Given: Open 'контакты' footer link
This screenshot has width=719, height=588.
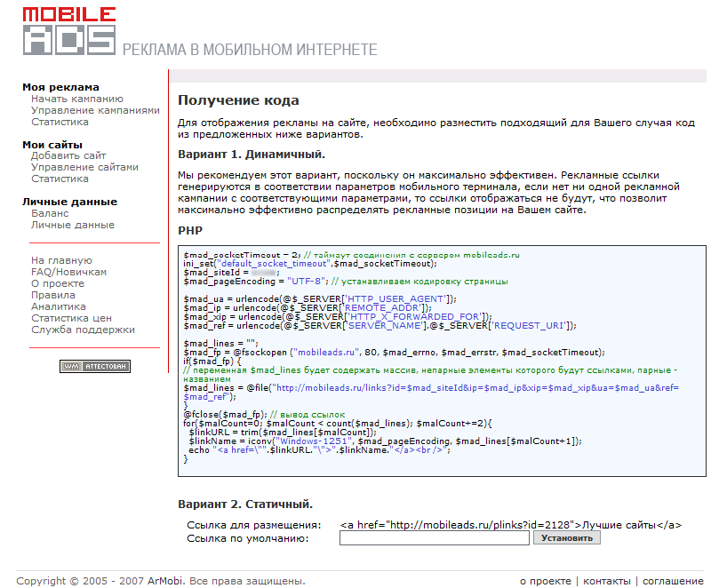Looking at the screenshot, I should tap(608, 581).
